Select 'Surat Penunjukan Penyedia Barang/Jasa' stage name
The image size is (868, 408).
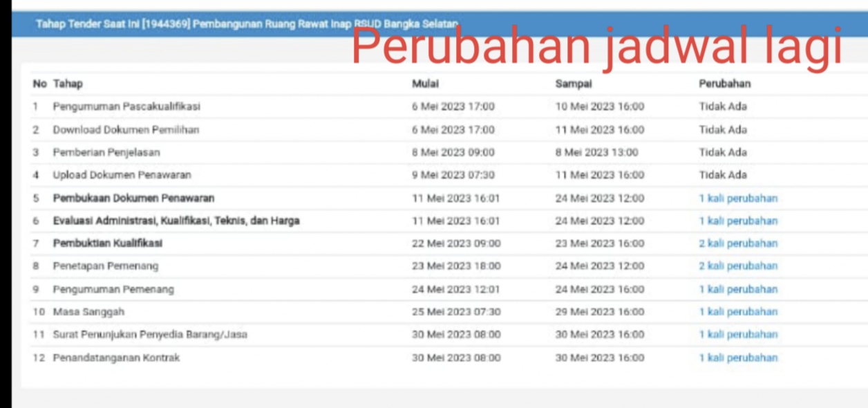point(150,335)
